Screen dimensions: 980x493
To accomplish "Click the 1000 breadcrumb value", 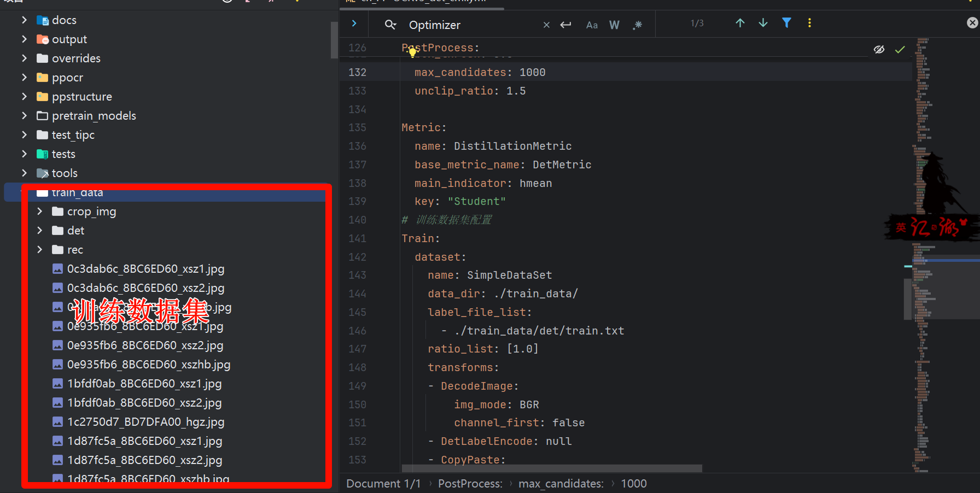I will click(634, 484).
